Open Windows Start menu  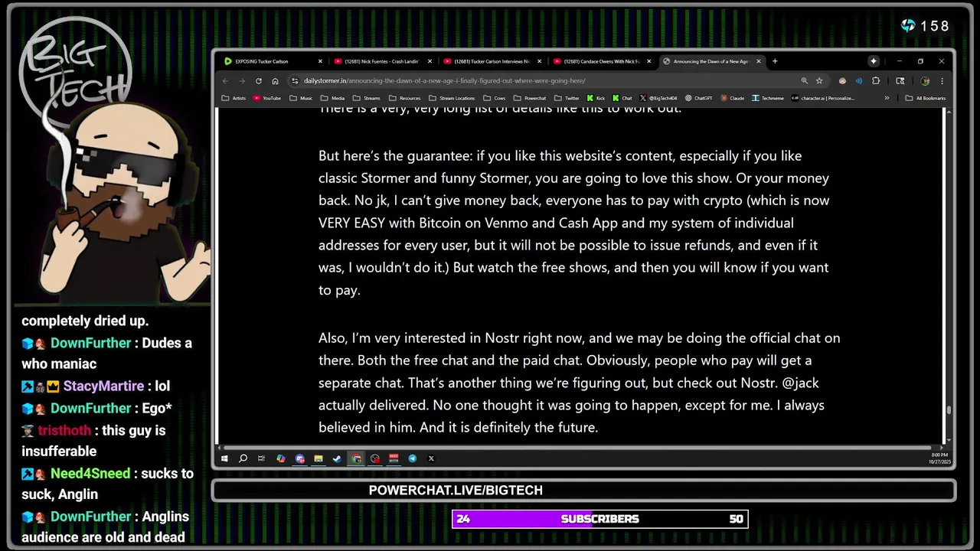click(224, 458)
